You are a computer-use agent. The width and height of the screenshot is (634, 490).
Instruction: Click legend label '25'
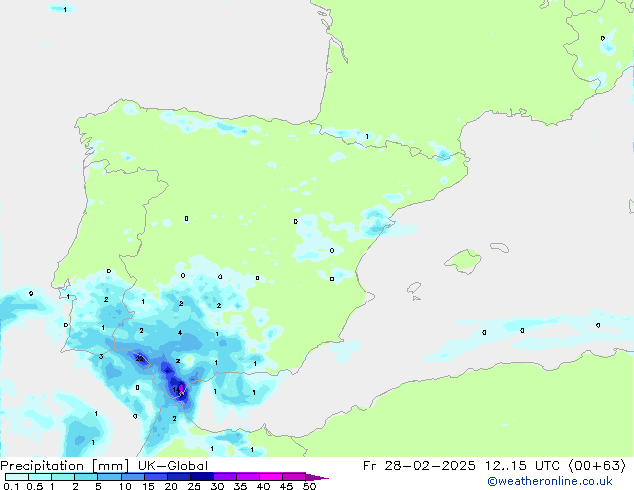point(194,486)
